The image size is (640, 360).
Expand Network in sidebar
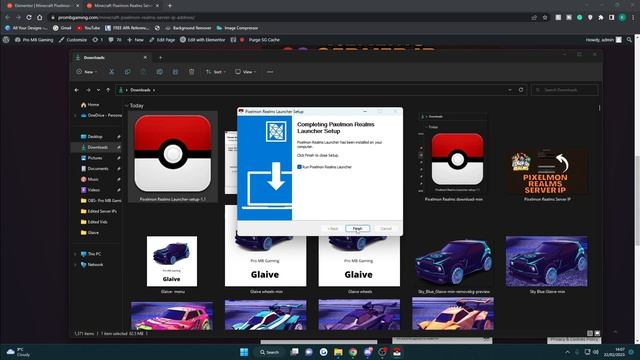75,264
